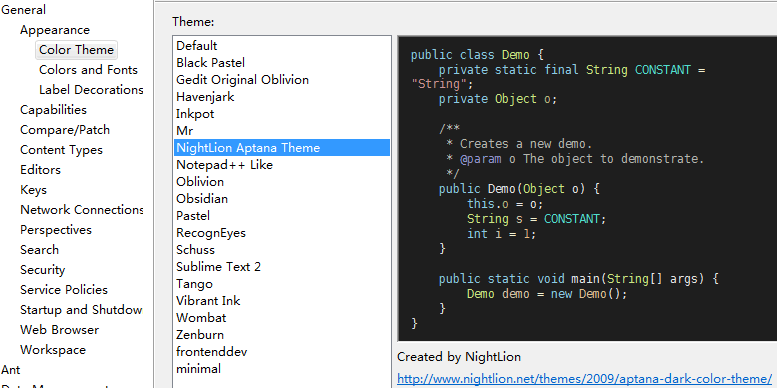Select the Obsidian theme
777x388 pixels.
click(282, 199)
